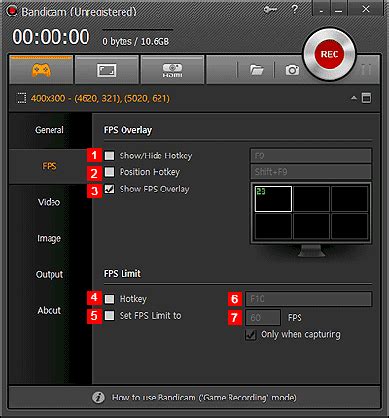The image size is (389, 418).
Task: Click the F9 show/hide hotkey field
Action: point(311,156)
